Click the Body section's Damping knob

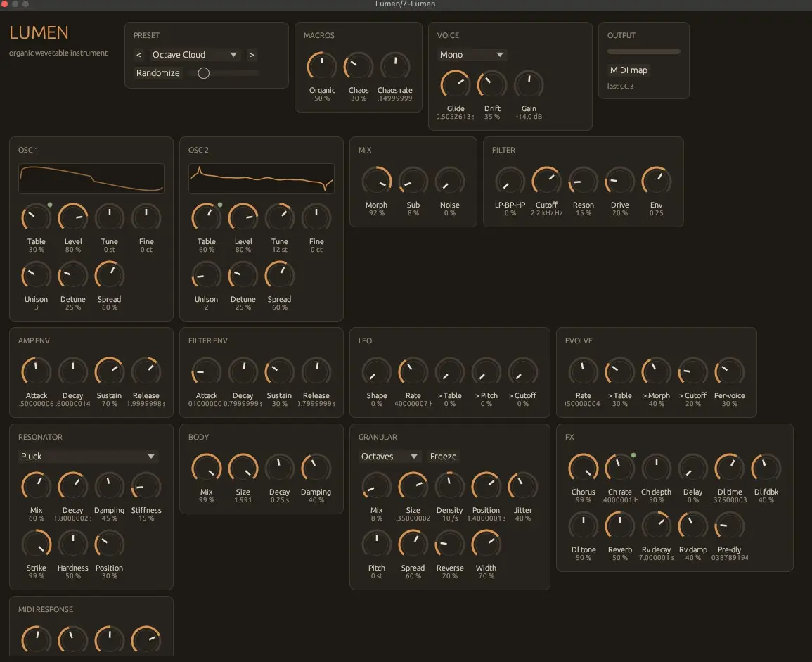point(316,468)
